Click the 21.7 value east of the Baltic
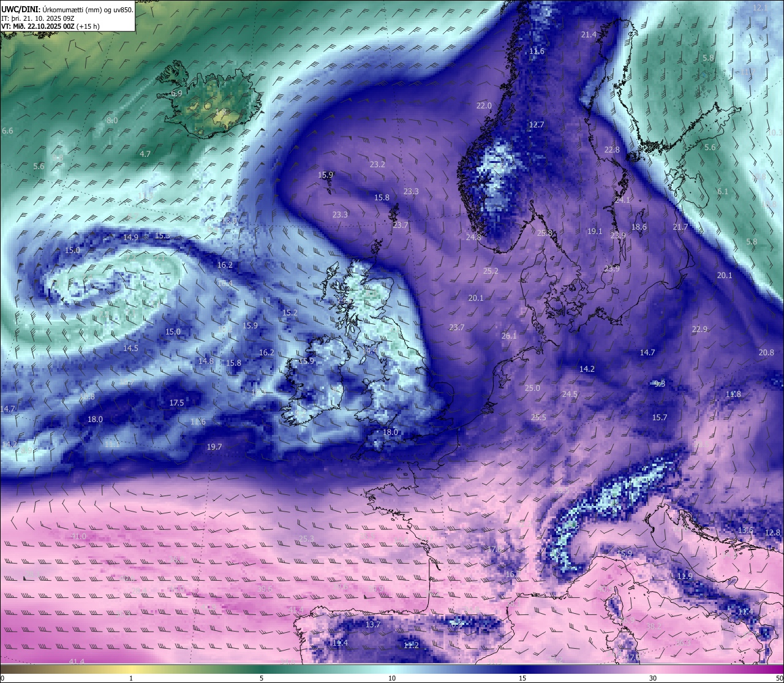 click(x=680, y=227)
